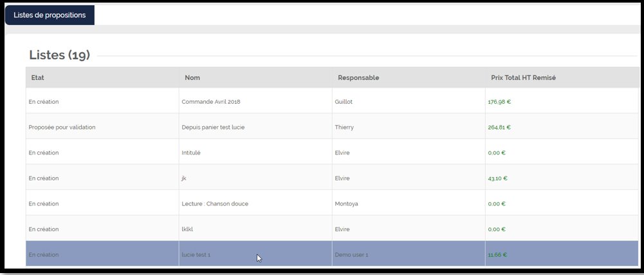Click the 43,10 € price
Screen dimensions: 644x275
point(498,178)
